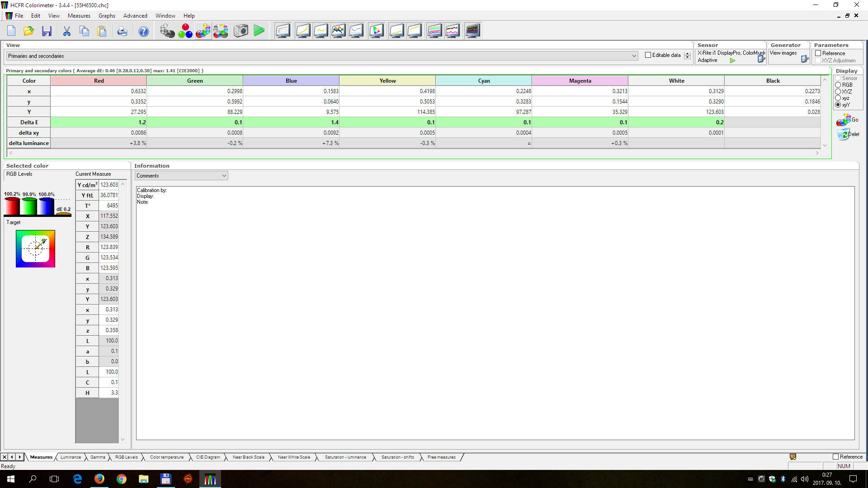Image resolution: width=868 pixels, height=488 pixels.
Task: Toggle the bottom-right Reference checkbox
Action: click(835, 457)
